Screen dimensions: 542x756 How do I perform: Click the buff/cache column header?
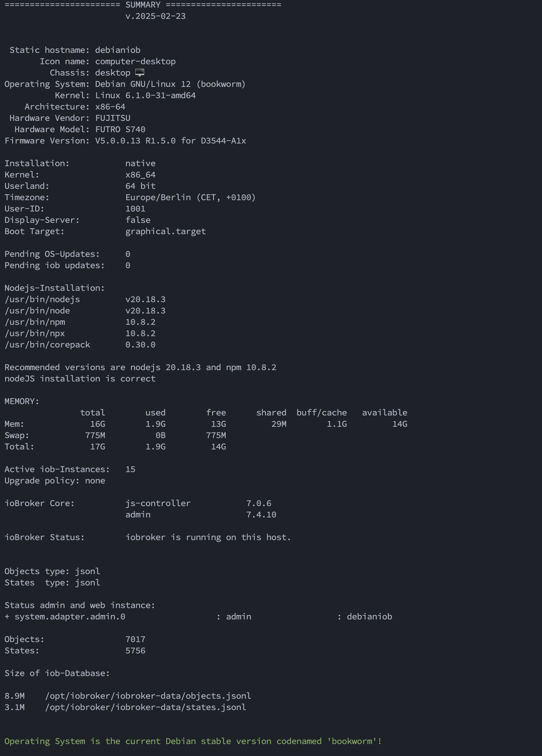click(321, 413)
